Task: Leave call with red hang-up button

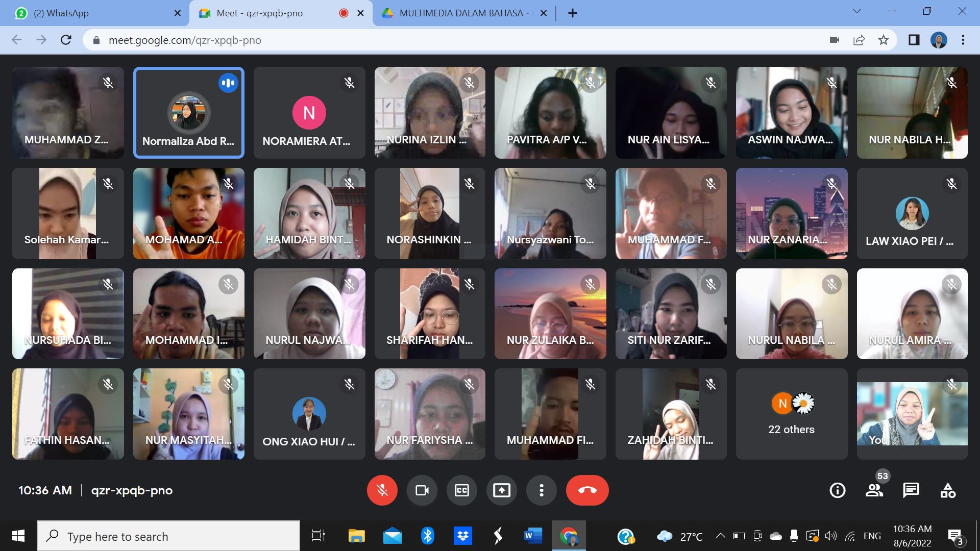Action: [x=587, y=490]
